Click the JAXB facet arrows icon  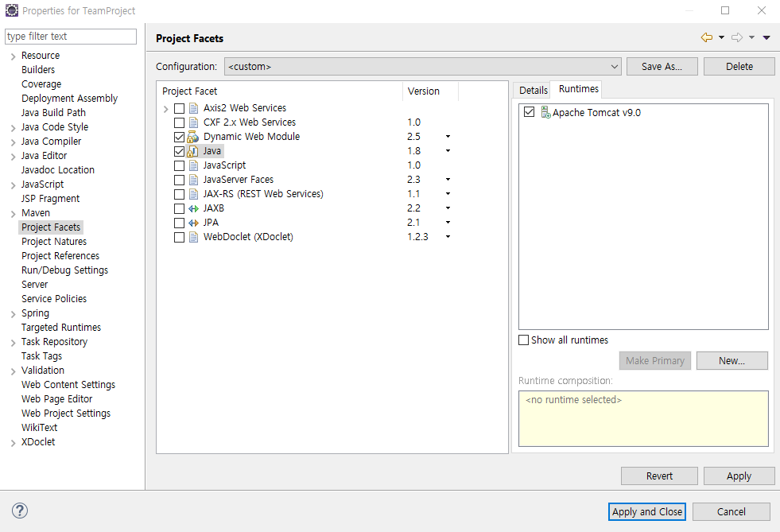click(x=193, y=208)
